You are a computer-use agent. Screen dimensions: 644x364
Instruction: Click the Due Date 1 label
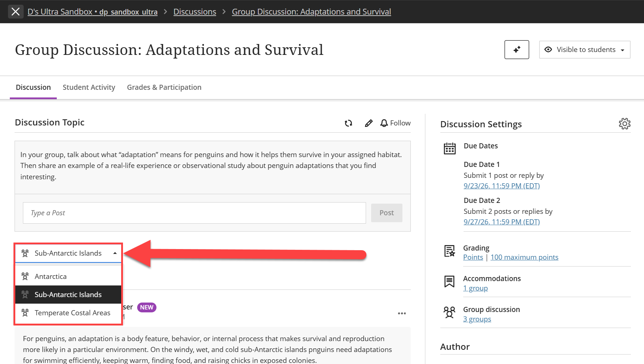[482, 164]
